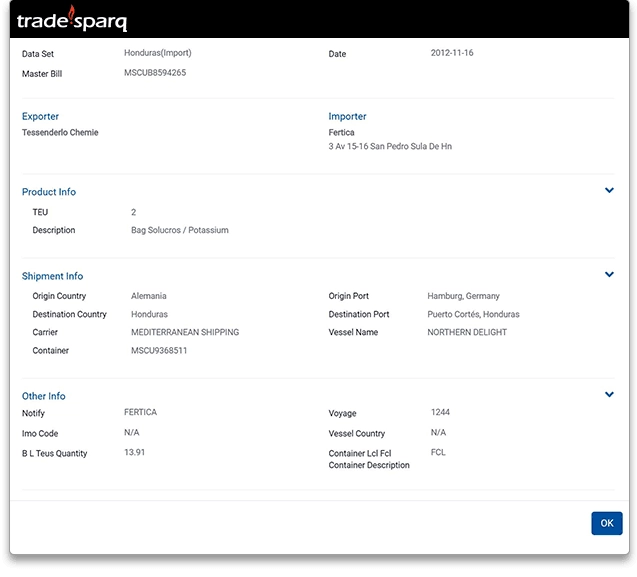Click the Container Lcl Fcl label
The image size is (637, 577).
click(x=360, y=453)
